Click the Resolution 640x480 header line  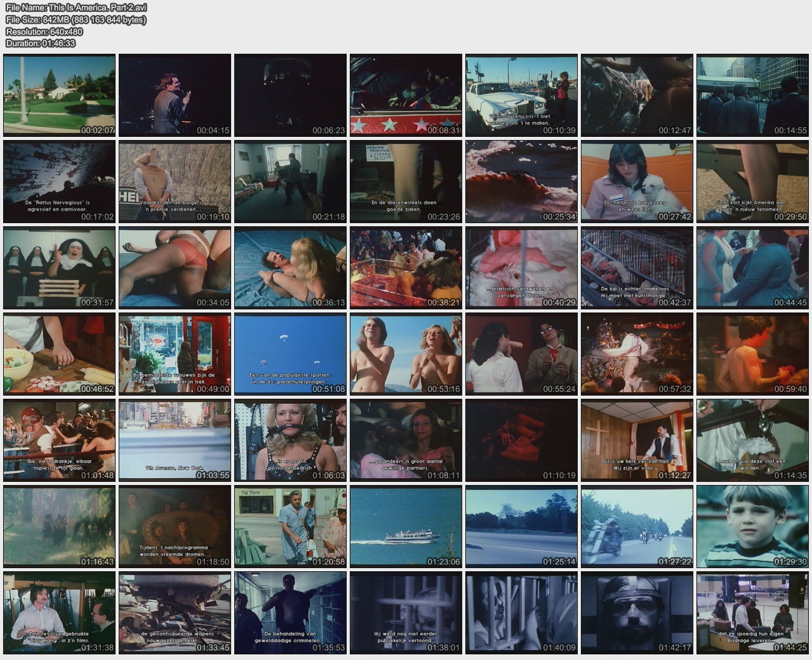tap(44, 31)
